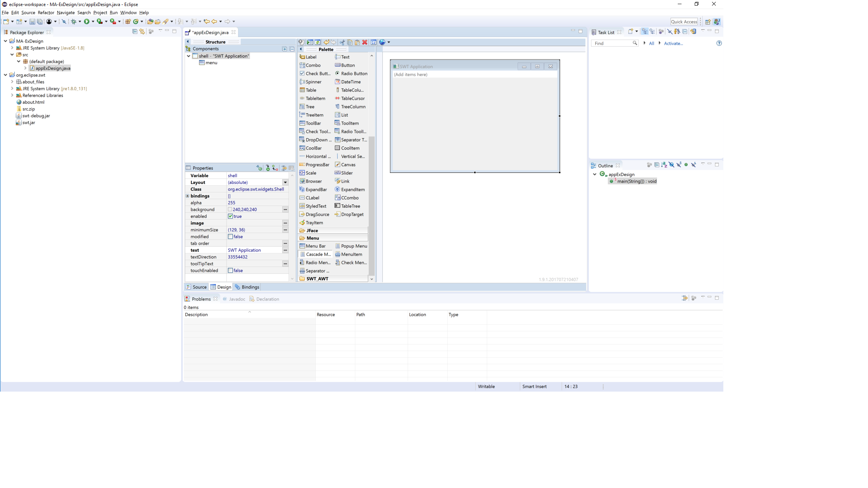Click the Synchronize Changed icon in Task List
The image size is (868, 488).
tap(693, 32)
